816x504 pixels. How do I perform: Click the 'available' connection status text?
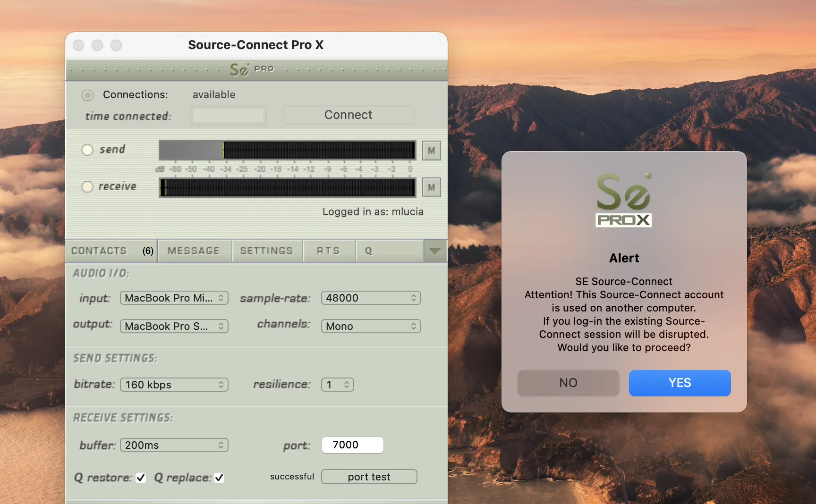(x=214, y=95)
